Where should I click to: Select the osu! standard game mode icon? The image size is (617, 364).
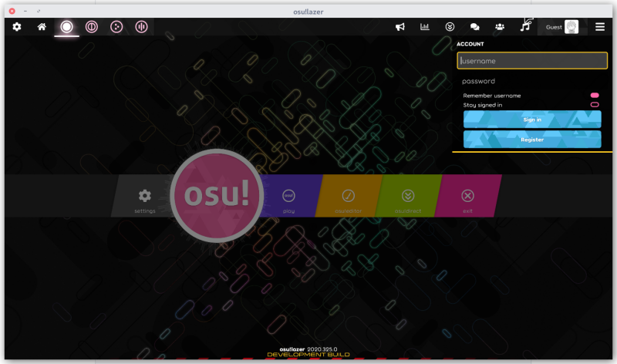(x=66, y=27)
